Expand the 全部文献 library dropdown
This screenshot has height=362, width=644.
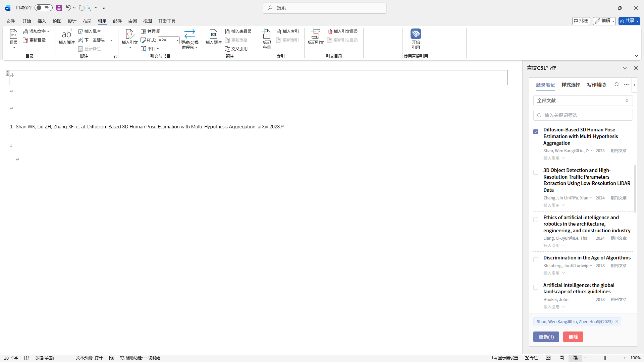(x=583, y=101)
